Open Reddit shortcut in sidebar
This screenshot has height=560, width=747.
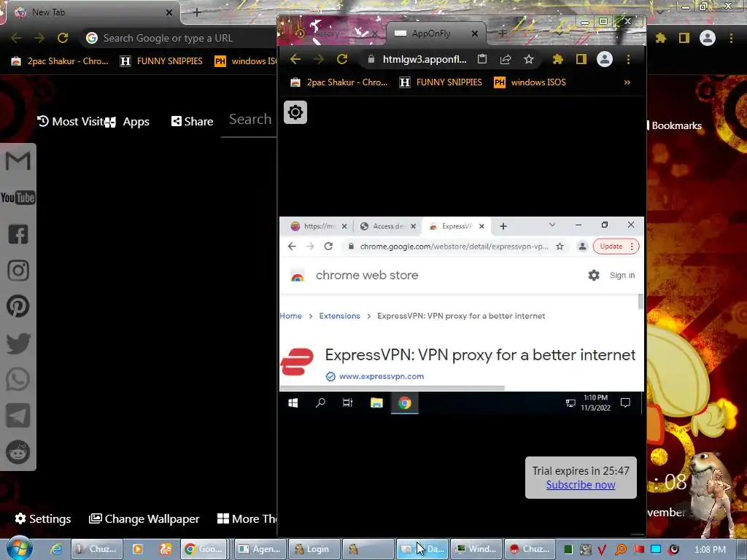click(x=18, y=452)
